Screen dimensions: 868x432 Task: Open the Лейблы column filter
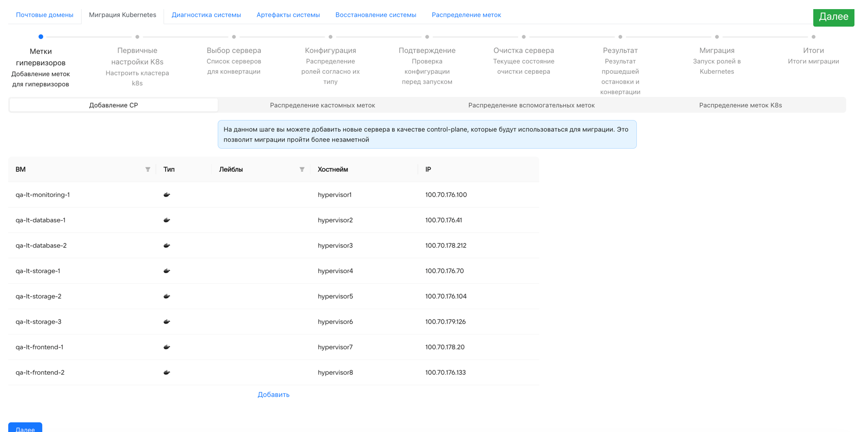pos(302,169)
